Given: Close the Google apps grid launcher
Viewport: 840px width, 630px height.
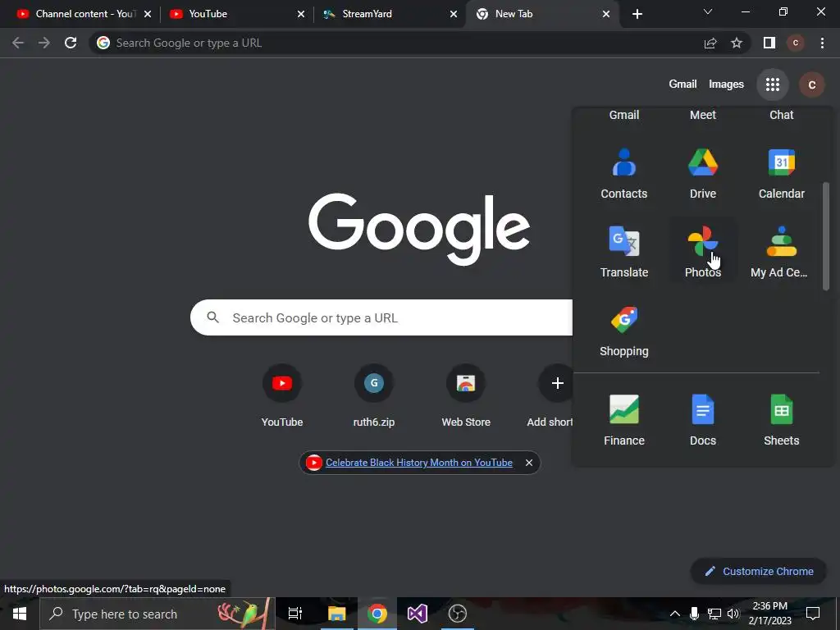Looking at the screenshot, I should click(x=772, y=84).
